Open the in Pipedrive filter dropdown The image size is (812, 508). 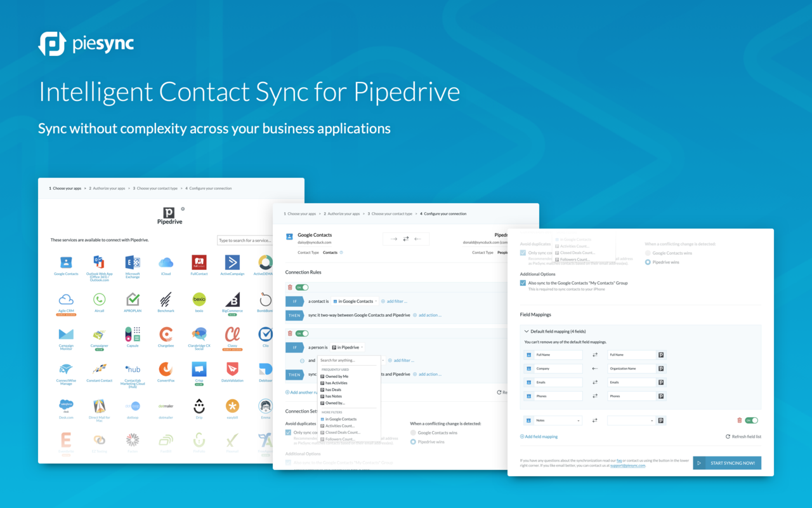click(x=346, y=347)
